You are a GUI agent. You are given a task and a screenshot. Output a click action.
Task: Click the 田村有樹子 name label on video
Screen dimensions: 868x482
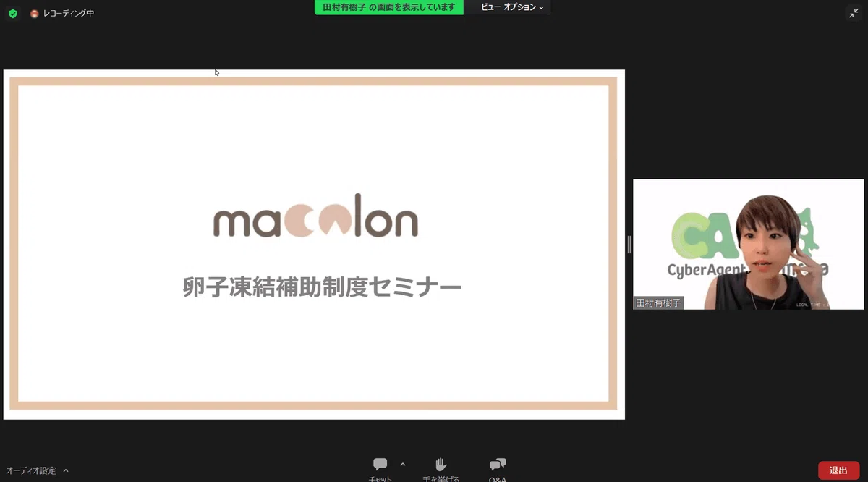coord(658,303)
